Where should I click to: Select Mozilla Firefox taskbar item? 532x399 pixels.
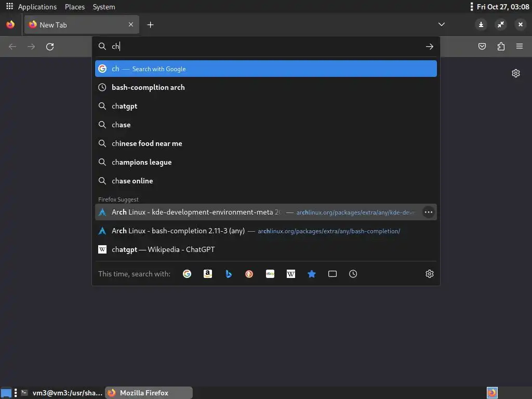149,393
